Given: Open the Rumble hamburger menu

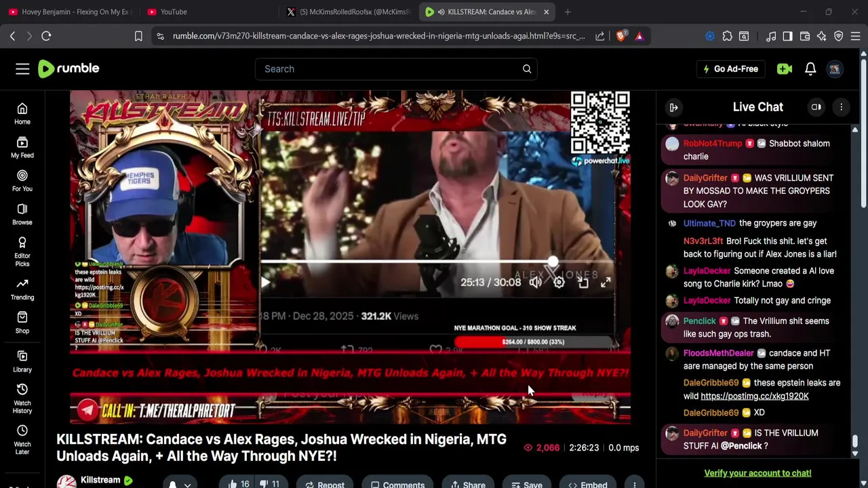Looking at the screenshot, I should pos(22,69).
